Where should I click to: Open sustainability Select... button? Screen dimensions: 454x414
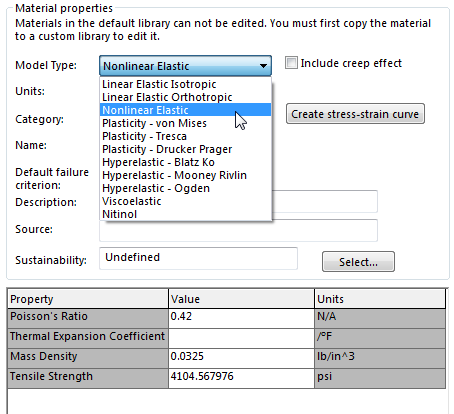[x=358, y=262]
